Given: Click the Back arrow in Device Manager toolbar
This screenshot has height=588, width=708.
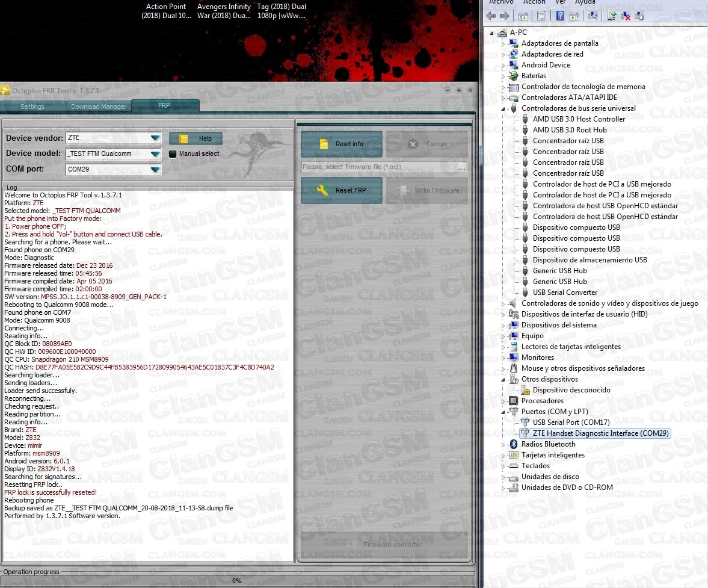Looking at the screenshot, I should [491, 16].
